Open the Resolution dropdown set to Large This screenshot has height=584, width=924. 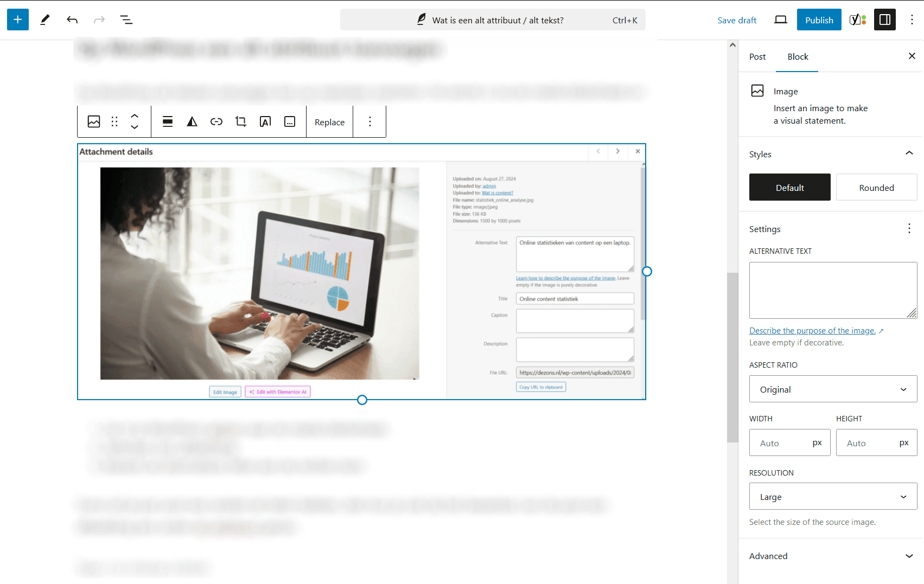pos(833,497)
